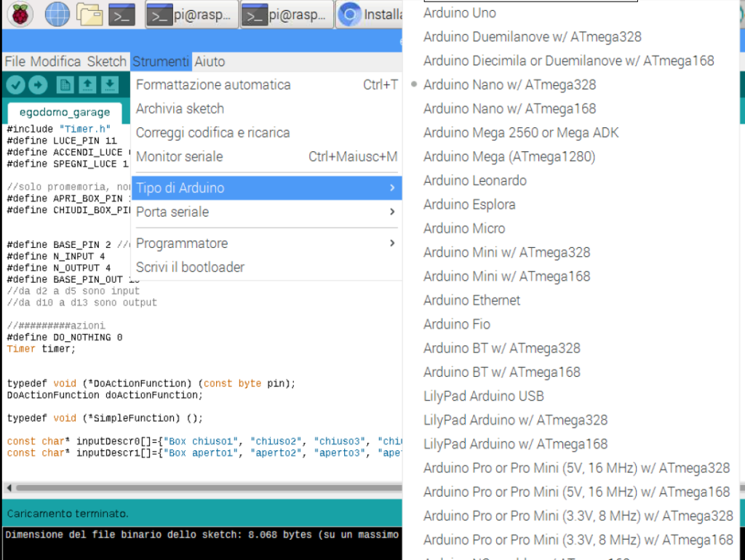Viewport: 745px width, 560px height.
Task: Choose Archivia sketch
Action: [266, 109]
